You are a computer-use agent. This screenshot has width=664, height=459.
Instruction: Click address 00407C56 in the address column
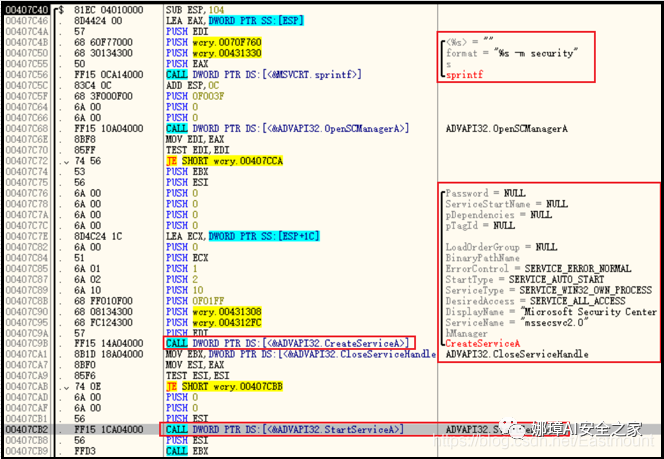click(x=28, y=75)
